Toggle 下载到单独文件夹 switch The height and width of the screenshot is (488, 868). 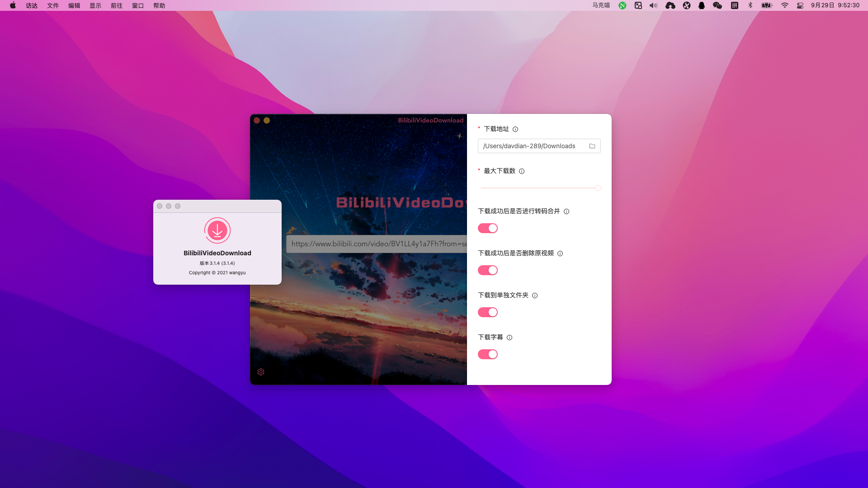[487, 312]
